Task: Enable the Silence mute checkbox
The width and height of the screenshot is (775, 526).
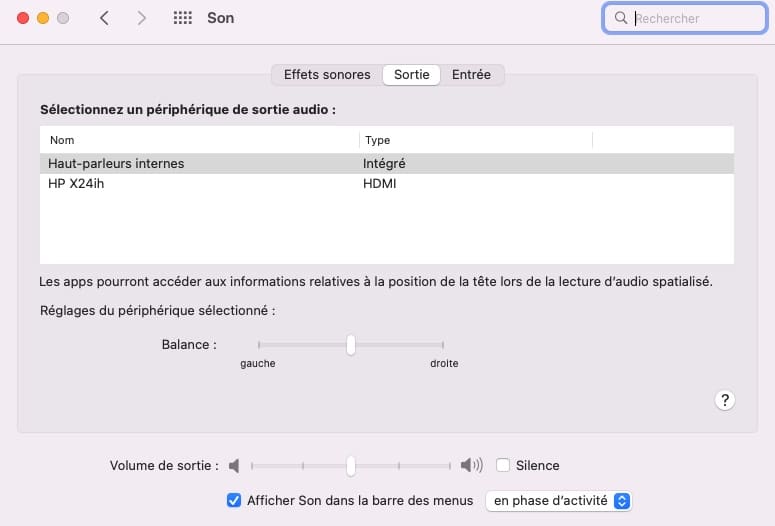Action: pos(503,465)
